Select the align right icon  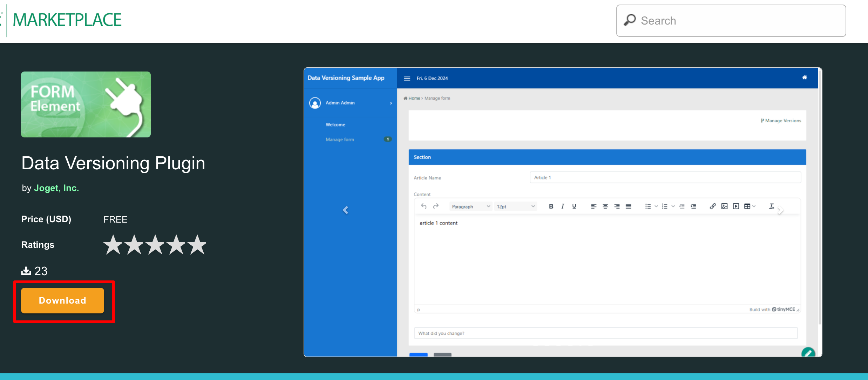click(x=617, y=206)
